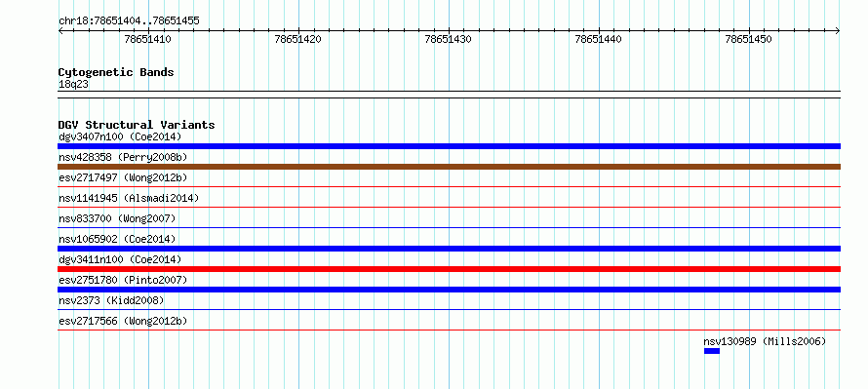The height and width of the screenshot is (389, 868).
Task: Click the blue bar for nsv1065902
Action: [449, 249]
